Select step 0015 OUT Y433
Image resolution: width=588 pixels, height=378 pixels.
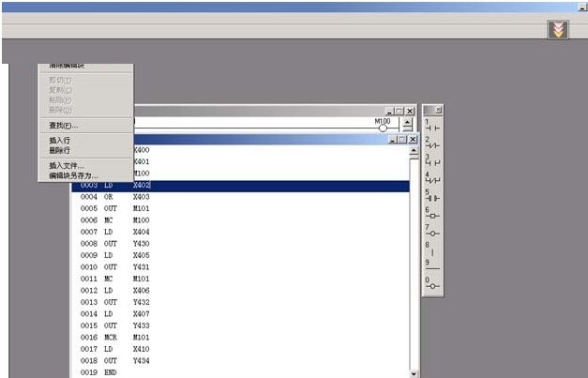click(x=240, y=325)
